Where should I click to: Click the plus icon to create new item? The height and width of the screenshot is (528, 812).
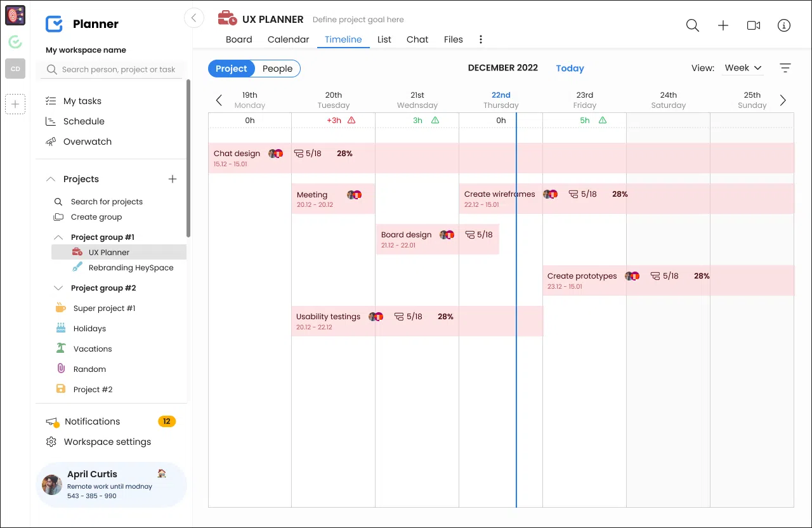[723, 25]
